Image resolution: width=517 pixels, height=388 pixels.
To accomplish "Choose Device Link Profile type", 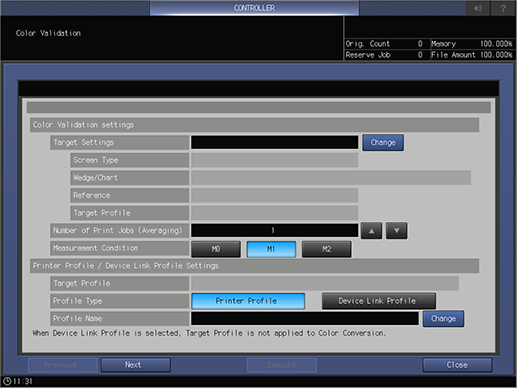I will click(379, 301).
